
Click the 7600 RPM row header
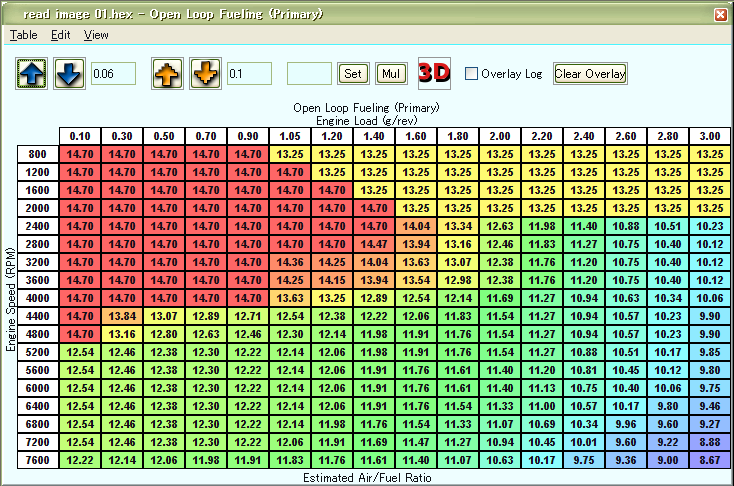point(38,459)
